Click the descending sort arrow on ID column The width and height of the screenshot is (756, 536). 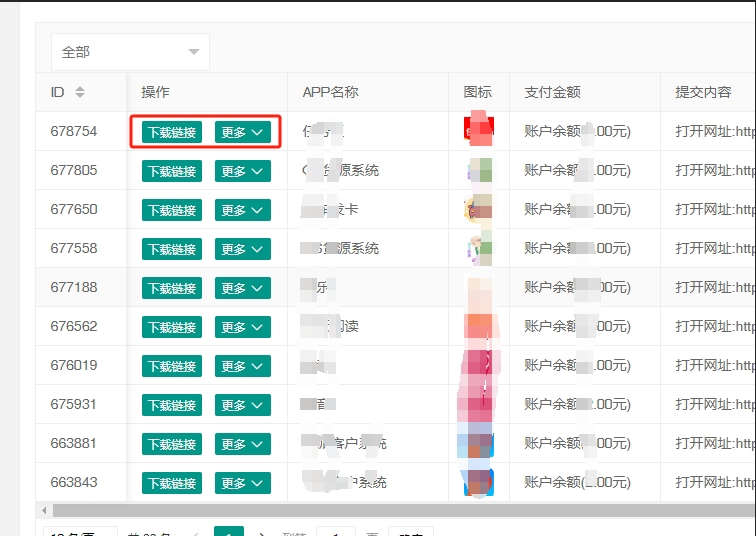(x=80, y=96)
